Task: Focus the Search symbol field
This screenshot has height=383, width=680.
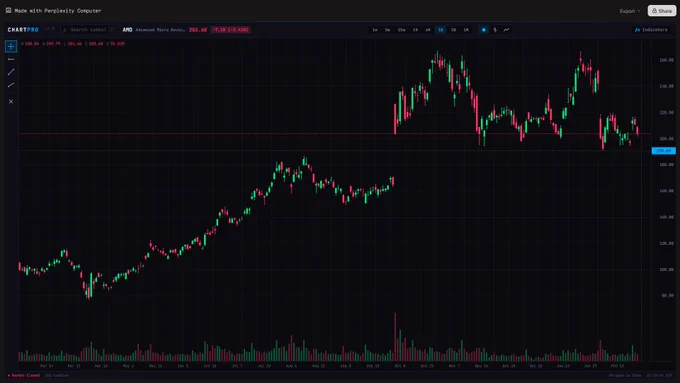Action: (88, 30)
